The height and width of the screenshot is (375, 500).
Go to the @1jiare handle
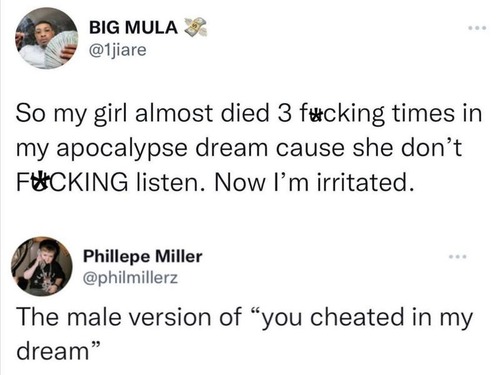[x=117, y=50]
